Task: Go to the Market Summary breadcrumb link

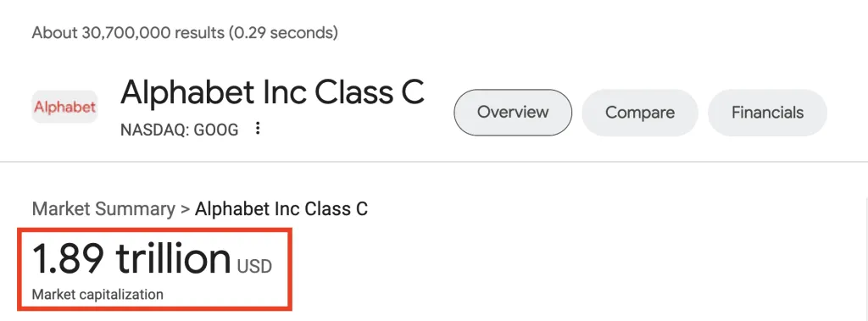Action: coord(103,209)
